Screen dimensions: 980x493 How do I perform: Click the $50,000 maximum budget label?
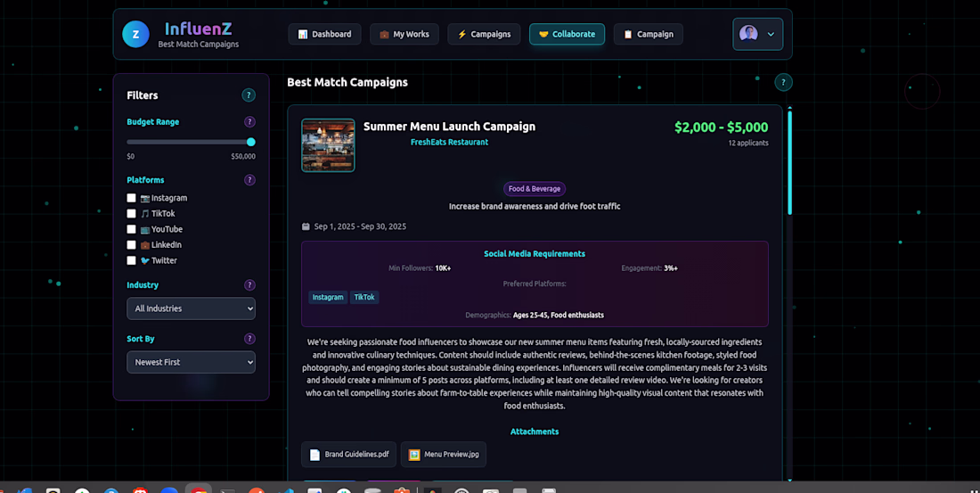(x=243, y=156)
